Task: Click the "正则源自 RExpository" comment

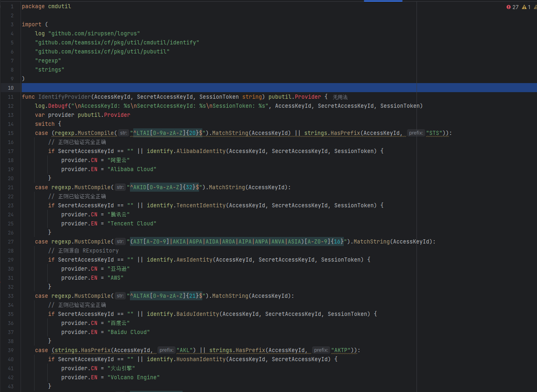Action: 83,251
